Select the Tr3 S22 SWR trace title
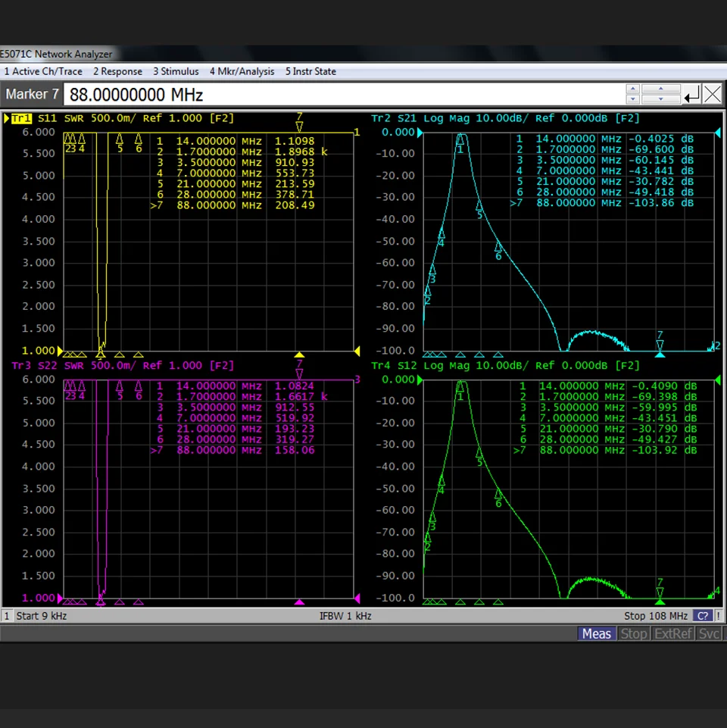 pos(123,365)
